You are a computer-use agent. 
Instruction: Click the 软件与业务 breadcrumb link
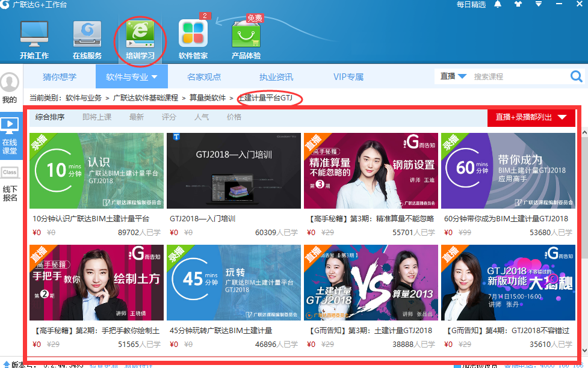pos(84,98)
